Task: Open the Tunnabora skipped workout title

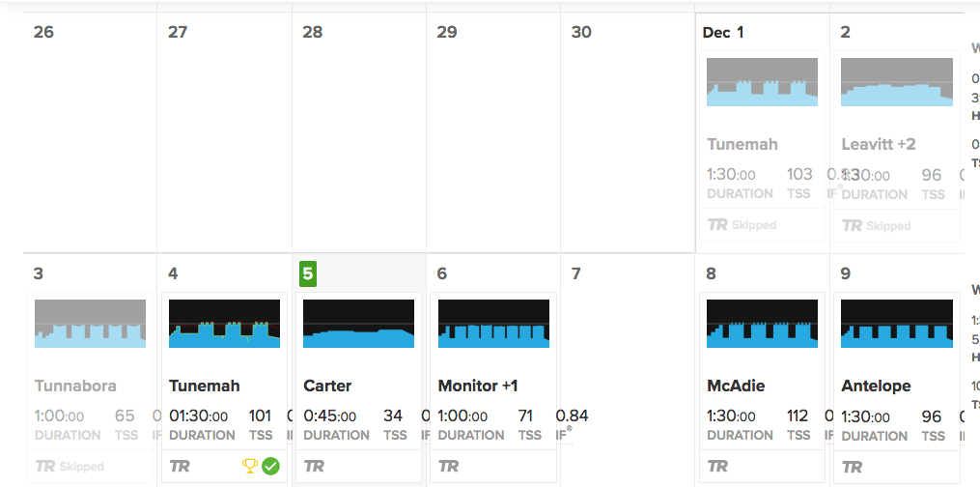Action: click(x=75, y=386)
